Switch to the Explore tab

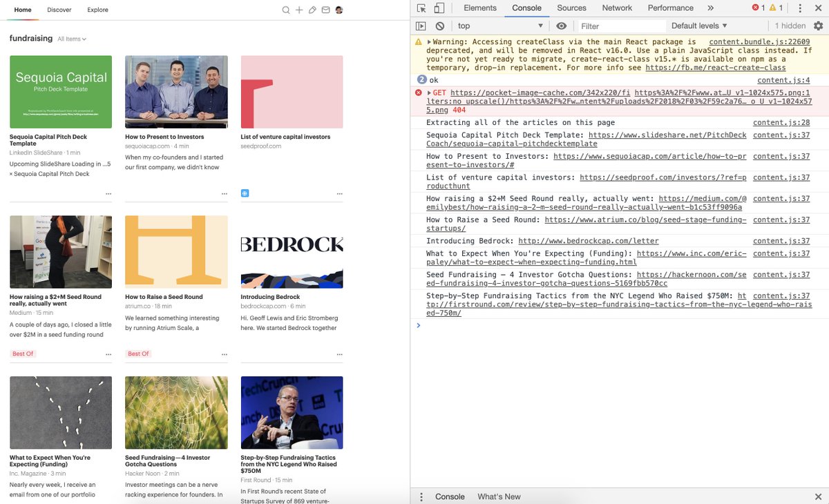[x=97, y=10]
